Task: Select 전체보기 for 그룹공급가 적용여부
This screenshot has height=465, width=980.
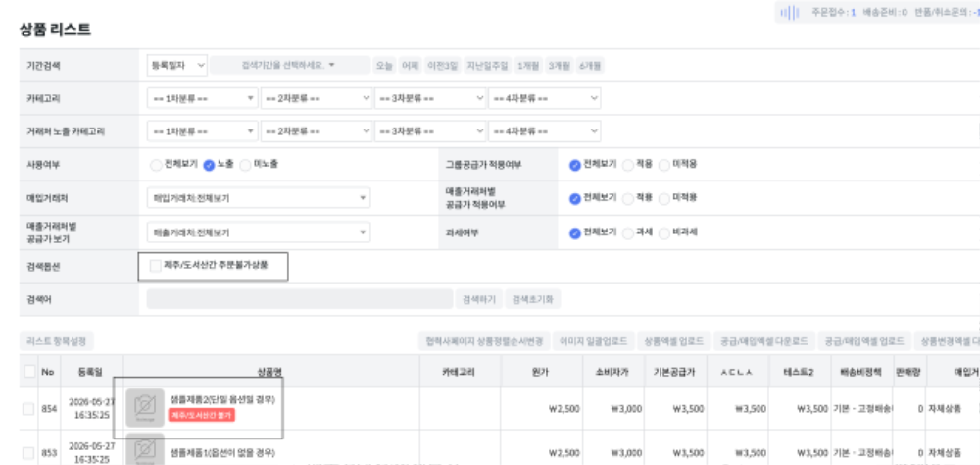Action: click(x=575, y=165)
